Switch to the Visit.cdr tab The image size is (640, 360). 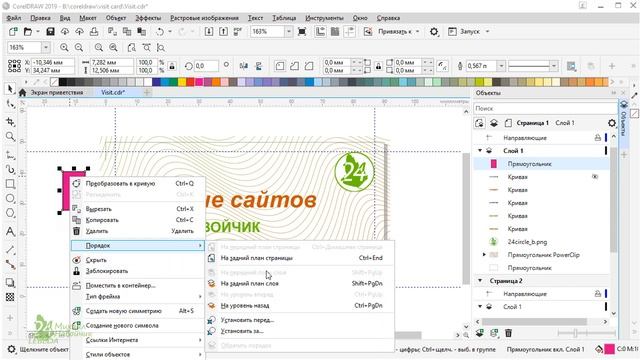click(113, 93)
